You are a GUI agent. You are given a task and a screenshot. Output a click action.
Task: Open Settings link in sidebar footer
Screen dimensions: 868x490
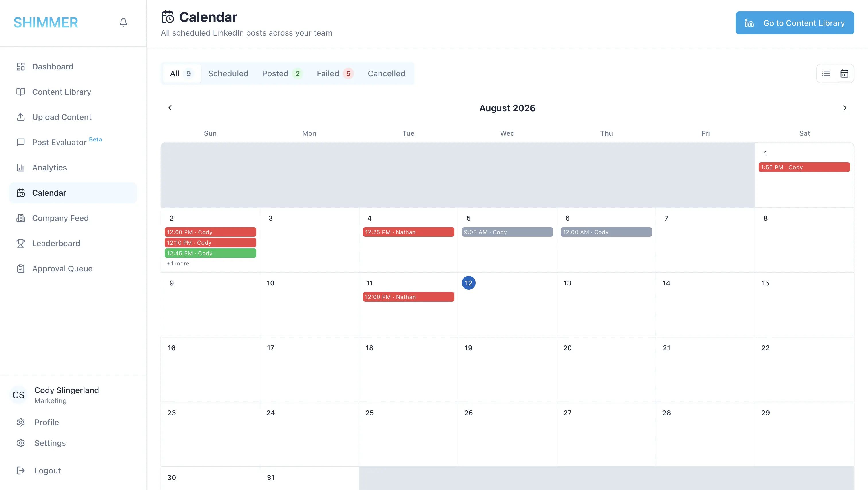[x=50, y=443]
